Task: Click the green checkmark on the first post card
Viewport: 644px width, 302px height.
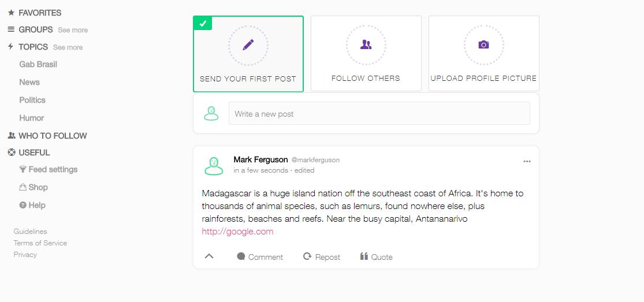Action: pos(203,24)
